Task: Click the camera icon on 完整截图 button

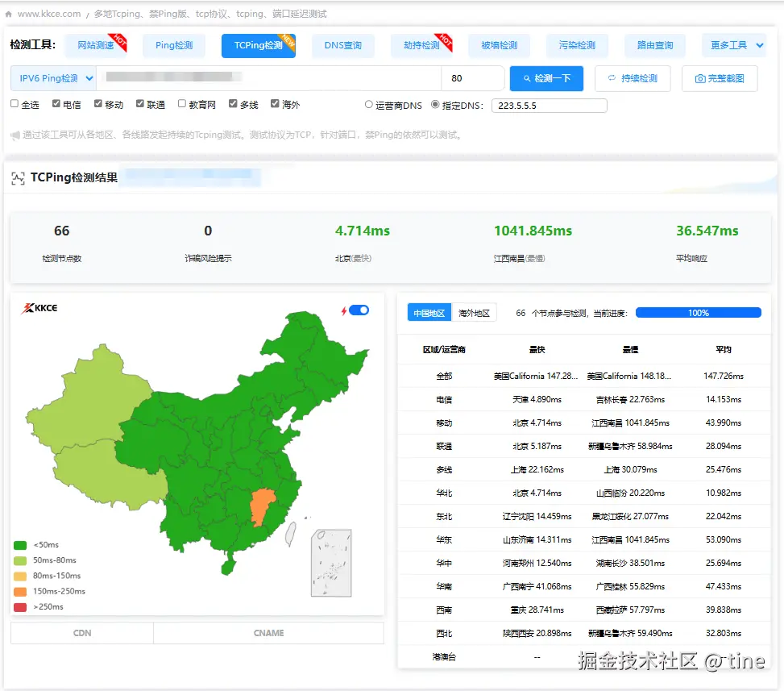Action: click(x=700, y=78)
